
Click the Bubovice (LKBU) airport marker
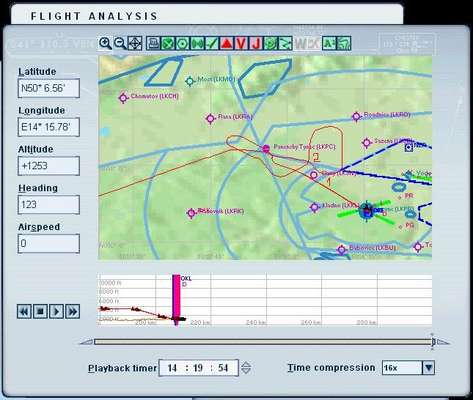(x=341, y=249)
